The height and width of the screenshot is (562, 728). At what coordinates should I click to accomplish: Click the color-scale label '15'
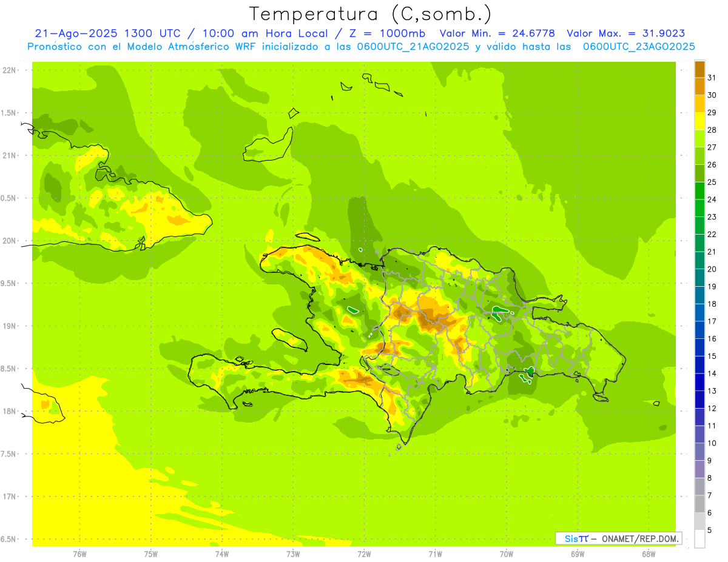click(712, 356)
